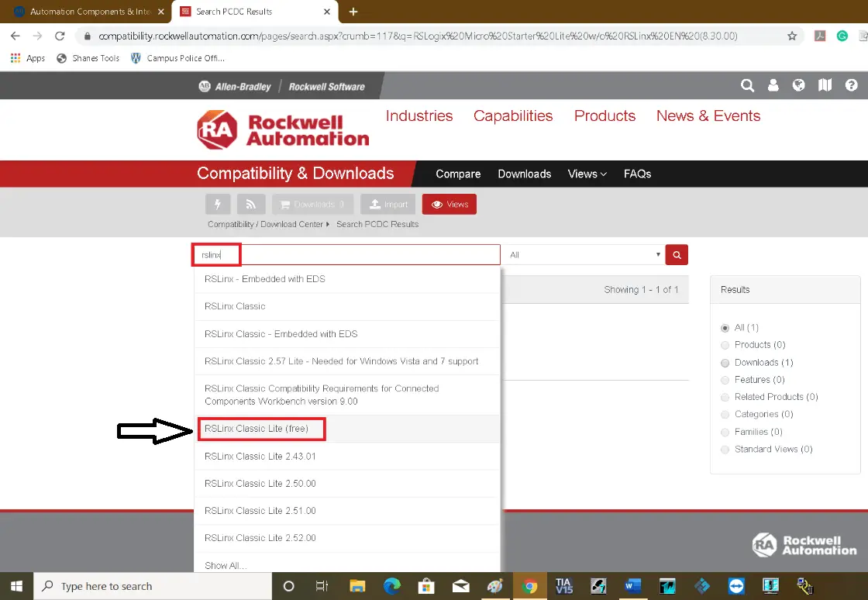868x600 pixels.
Task: Open the Products menu
Action: (604, 116)
